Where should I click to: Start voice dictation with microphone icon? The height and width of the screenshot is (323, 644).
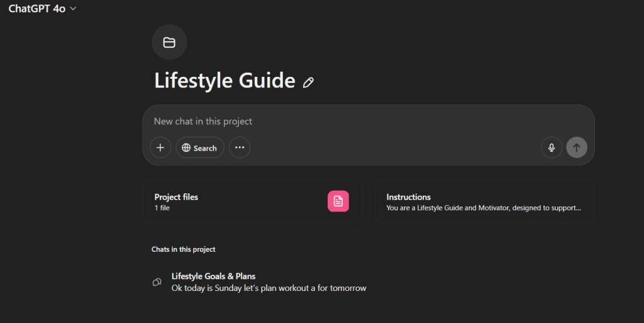click(x=552, y=147)
